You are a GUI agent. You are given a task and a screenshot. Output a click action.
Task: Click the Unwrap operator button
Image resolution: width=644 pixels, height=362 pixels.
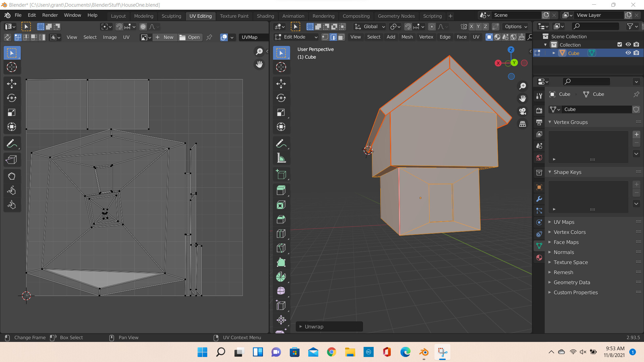[329, 326]
